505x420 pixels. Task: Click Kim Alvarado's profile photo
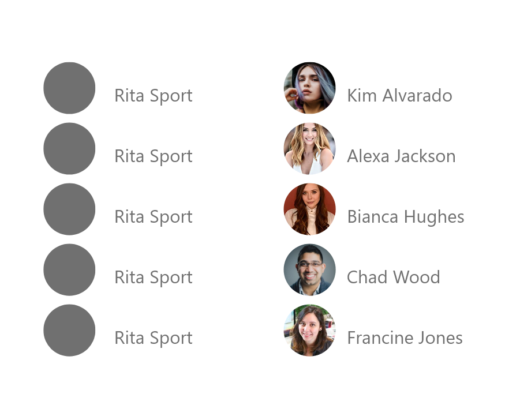point(309,88)
